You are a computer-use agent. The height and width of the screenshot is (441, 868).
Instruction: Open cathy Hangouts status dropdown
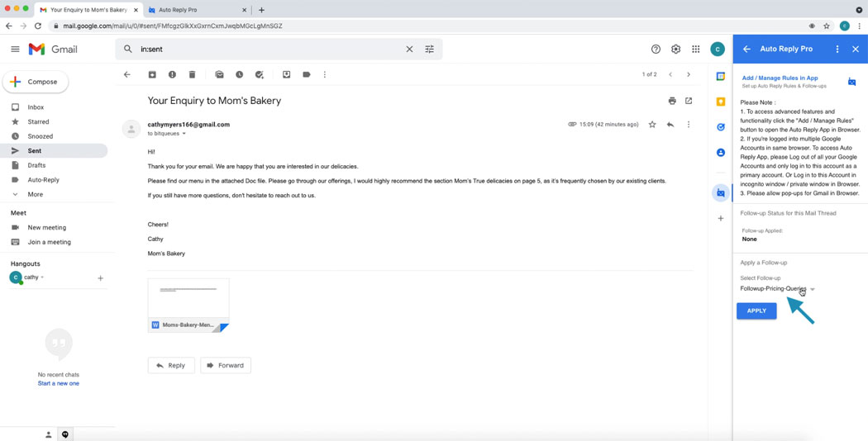click(x=43, y=277)
